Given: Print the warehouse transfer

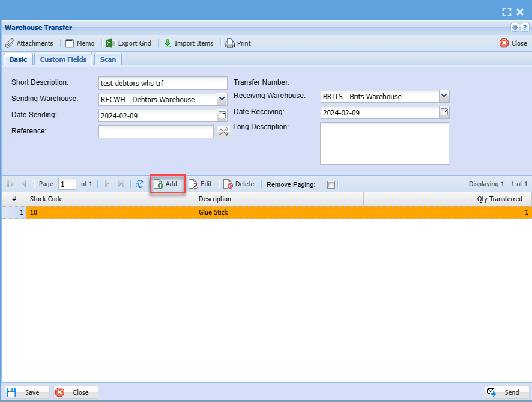Looking at the screenshot, I should 238,43.
